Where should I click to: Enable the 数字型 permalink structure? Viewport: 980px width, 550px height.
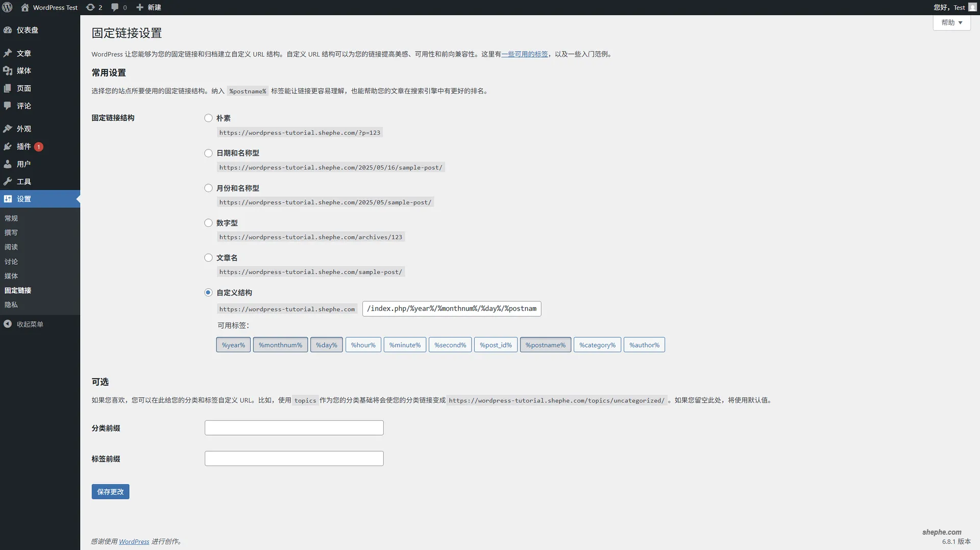[208, 222]
